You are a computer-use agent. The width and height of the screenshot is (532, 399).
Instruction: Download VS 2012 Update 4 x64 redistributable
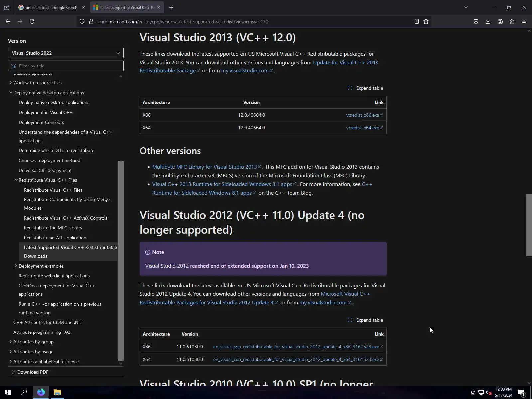coord(298,359)
